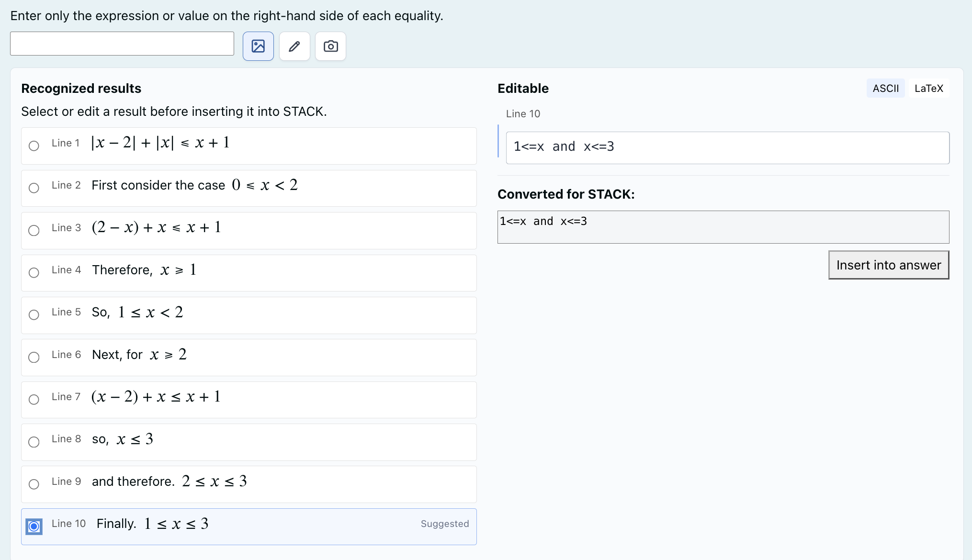Screen dimensions: 972x560
Task: Pick the Line 6 radio button
Action: (x=34, y=357)
